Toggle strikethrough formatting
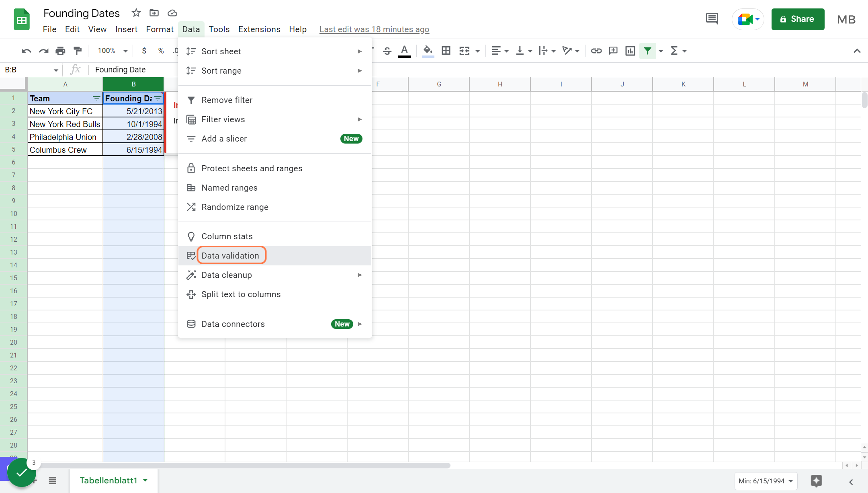This screenshot has height=493, width=868. tap(387, 51)
